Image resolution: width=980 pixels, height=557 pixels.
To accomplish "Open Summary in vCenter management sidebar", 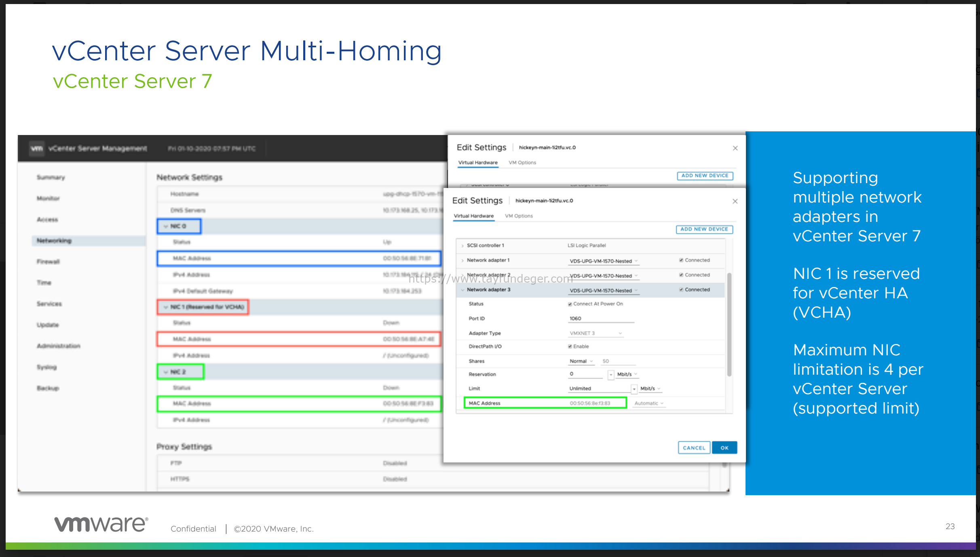I will (51, 177).
